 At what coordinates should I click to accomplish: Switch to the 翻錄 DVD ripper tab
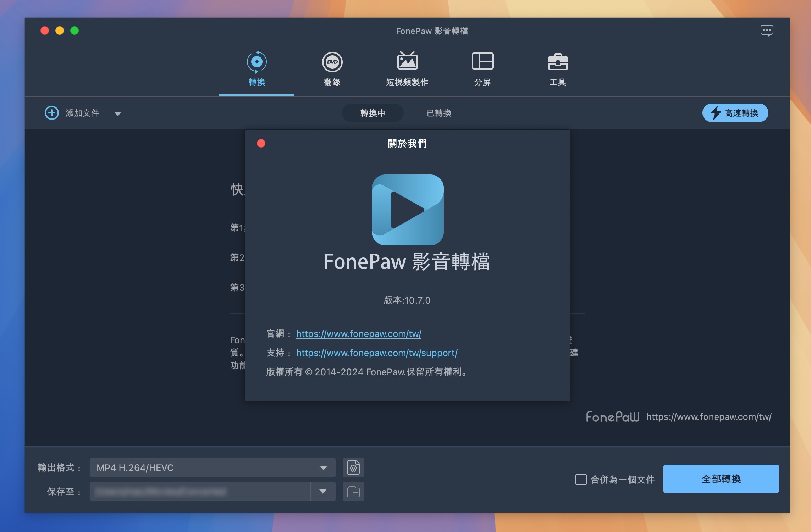tap(332, 70)
